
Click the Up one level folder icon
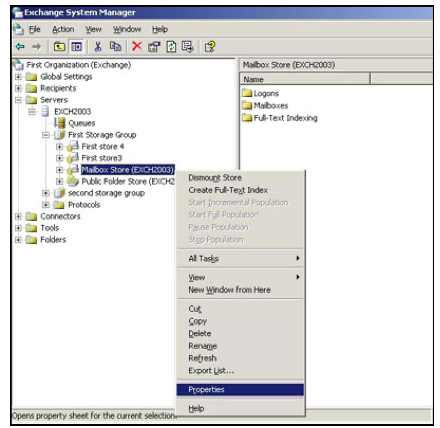point(59,47)
